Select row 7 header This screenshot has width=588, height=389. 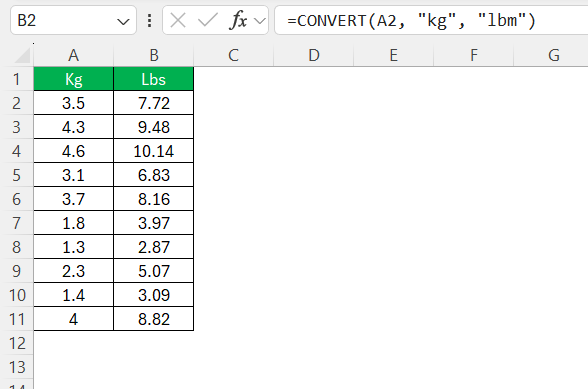[16, 223]
